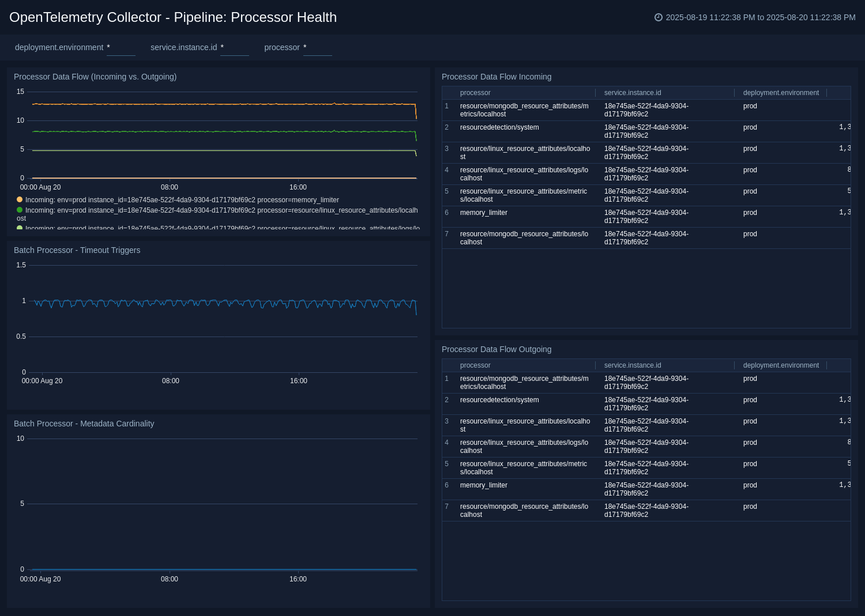Click the service.instance.id filter label
865x616 pixels.
click(x=183, y=47)
